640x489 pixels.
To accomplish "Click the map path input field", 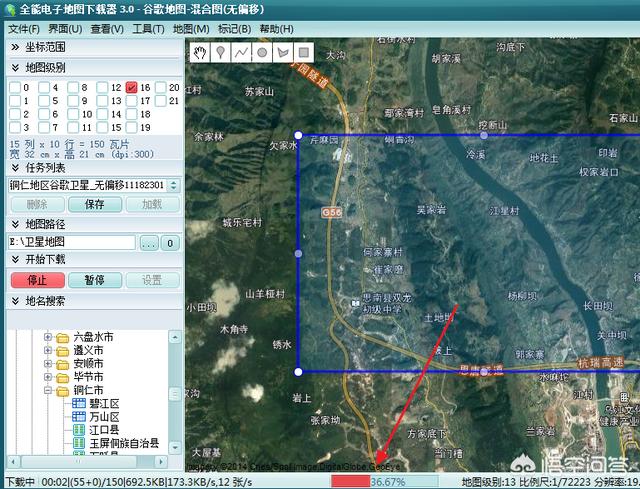I will (x=72, y=242).
